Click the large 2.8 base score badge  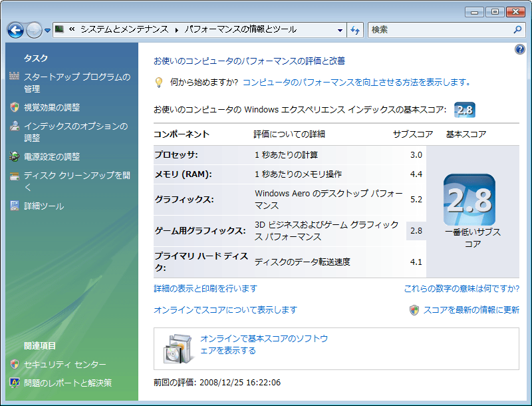point(469,199)
